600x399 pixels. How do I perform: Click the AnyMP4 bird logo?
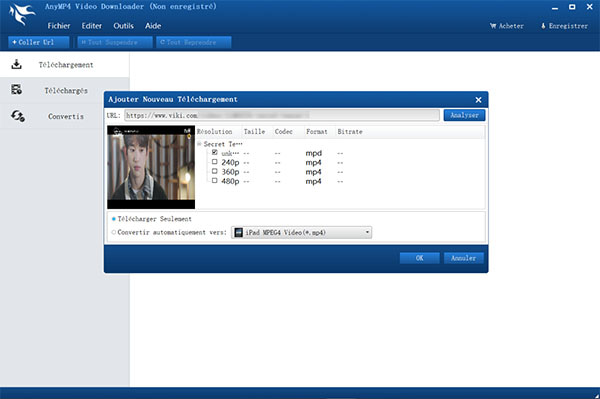pyautogui.click(x=21, y=15)
